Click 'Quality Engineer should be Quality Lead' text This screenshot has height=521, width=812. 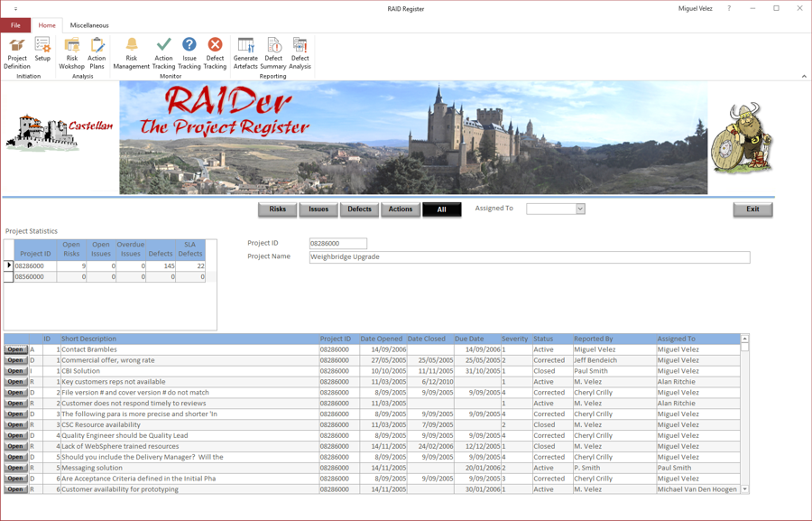125,435
